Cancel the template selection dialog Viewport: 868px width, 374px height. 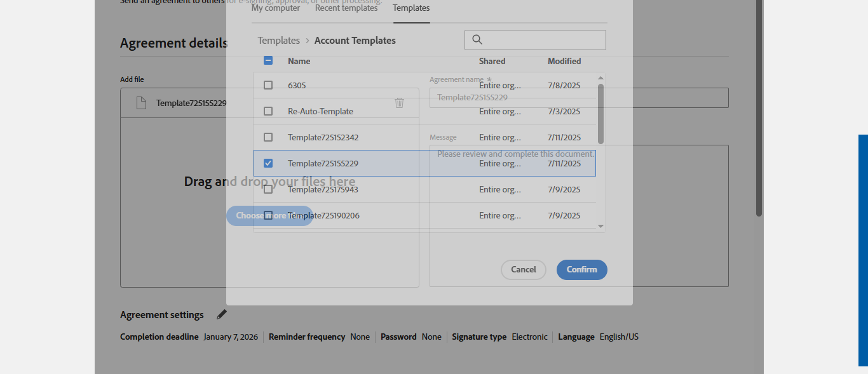point(524,270)
